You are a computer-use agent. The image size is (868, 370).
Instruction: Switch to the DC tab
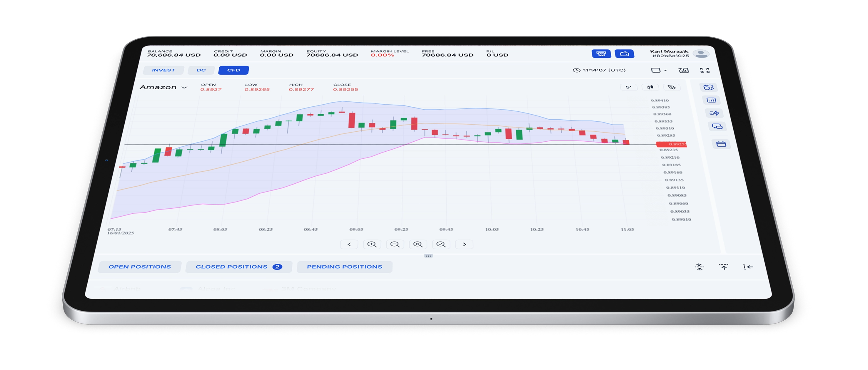[x=201, y=70]
